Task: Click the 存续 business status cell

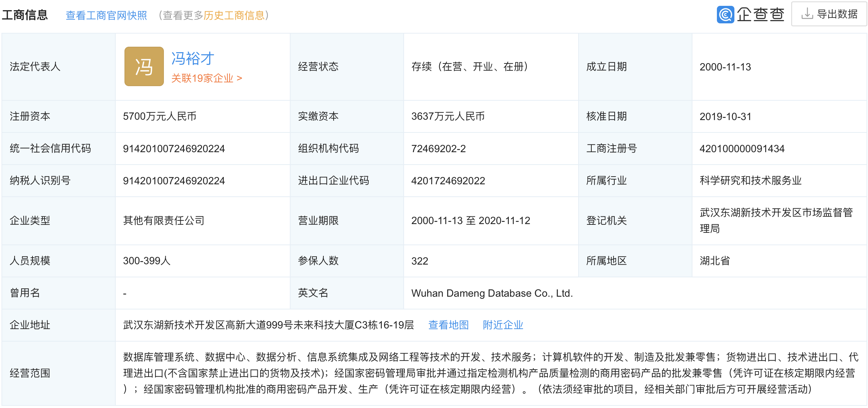Action: [x=469, y=66]
